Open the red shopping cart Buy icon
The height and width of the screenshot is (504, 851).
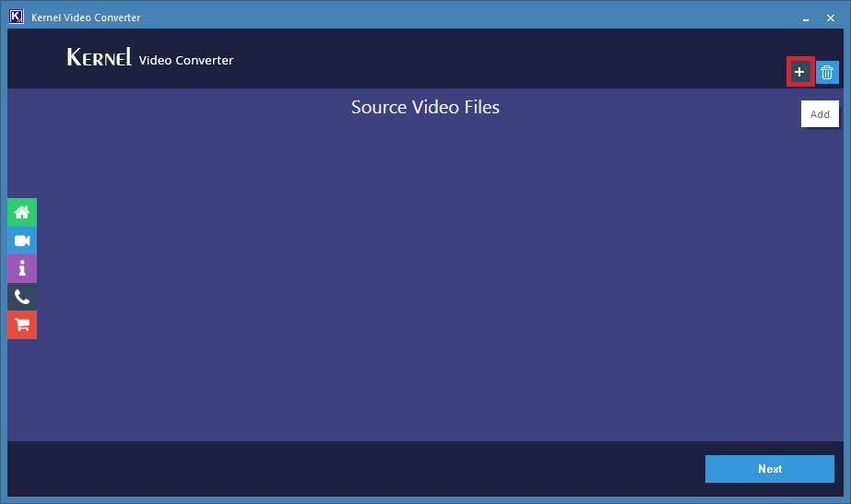(x=22, y=325)
